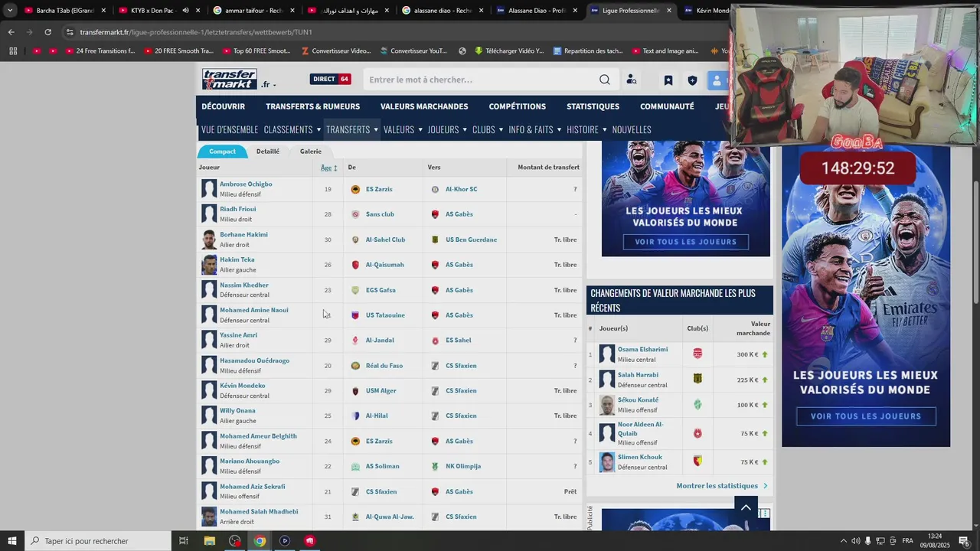Click Borhane Hakimi player photo
The image size is (980, 551).
(x=209, y=240)
